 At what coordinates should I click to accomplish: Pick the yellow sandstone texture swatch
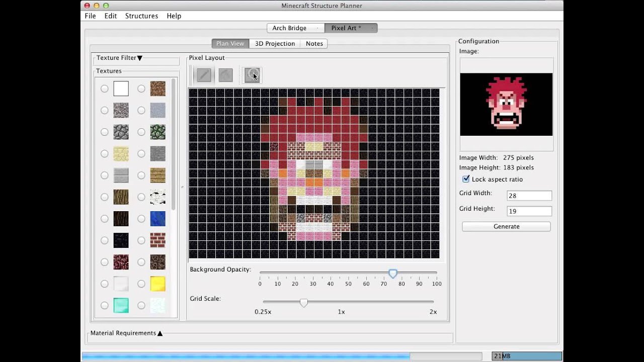(x=121, y=153)
